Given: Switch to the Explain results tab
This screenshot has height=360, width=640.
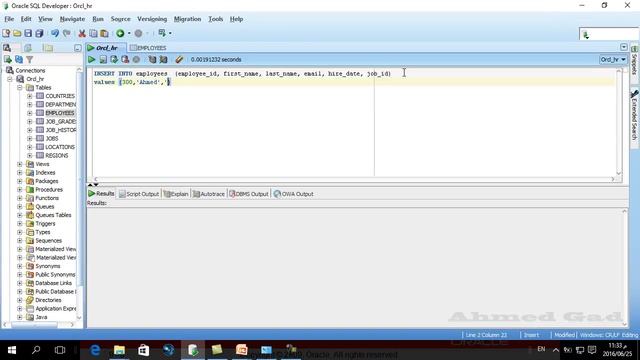Looking at the screenshot, I should (x=176, y=194).
